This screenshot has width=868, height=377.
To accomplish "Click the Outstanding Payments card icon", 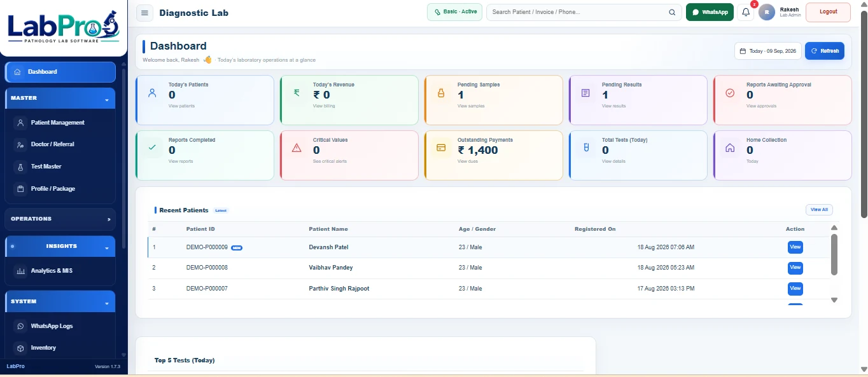I will point(441,147).
